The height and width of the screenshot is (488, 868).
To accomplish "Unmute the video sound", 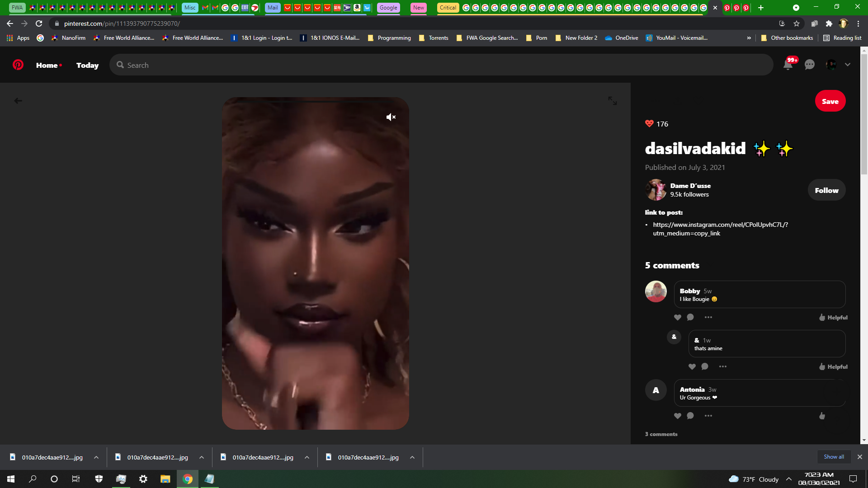I will [391, 117].
